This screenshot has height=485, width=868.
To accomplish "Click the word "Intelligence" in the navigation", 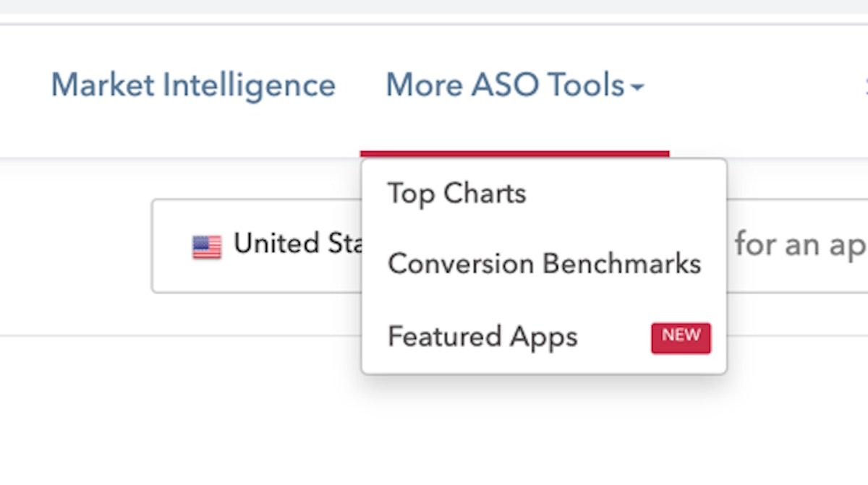I will pos(249,85).
